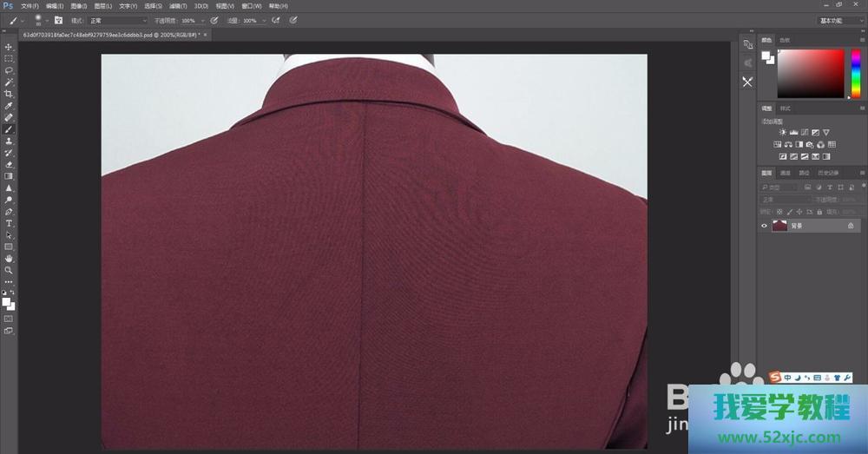Select the Horizontal Type tool
This screenshot has width=868, height=454.
[x=9, y=223]
